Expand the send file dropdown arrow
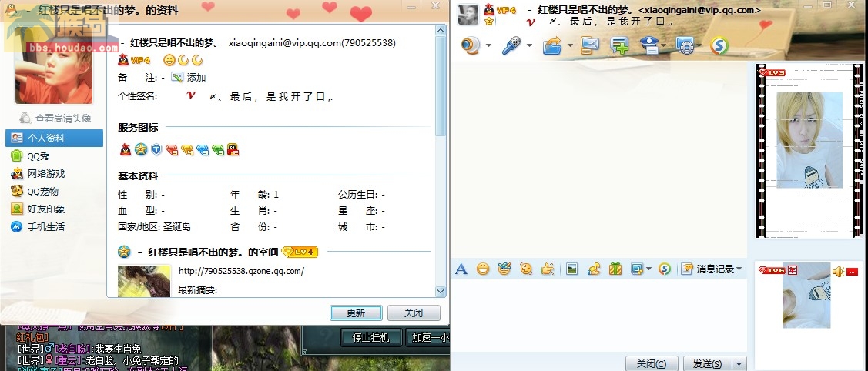This screenshot has height=371, width=868. [570, 45]
